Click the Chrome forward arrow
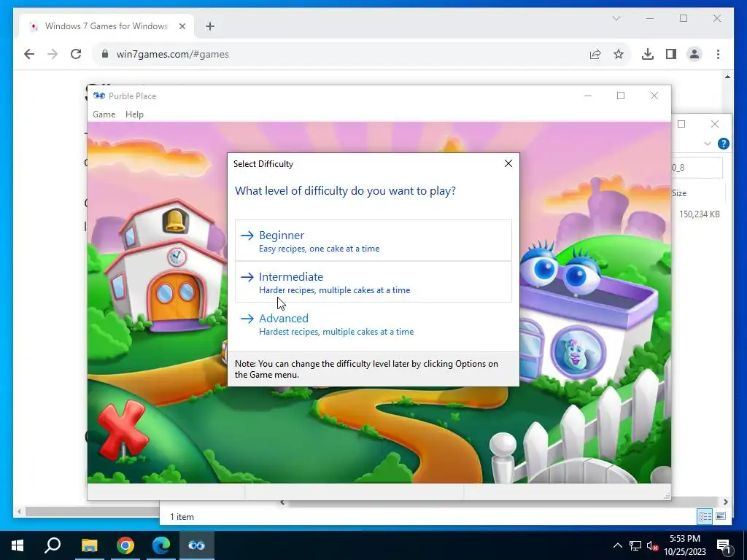The height and width of the screenshot is (560, 747). point(53,54)
